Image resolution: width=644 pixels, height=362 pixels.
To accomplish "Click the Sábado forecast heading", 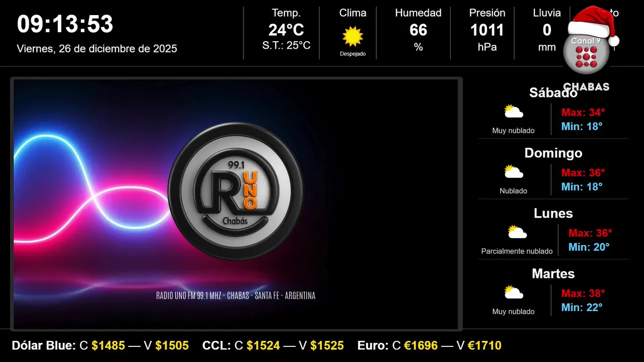I will 553,93.
